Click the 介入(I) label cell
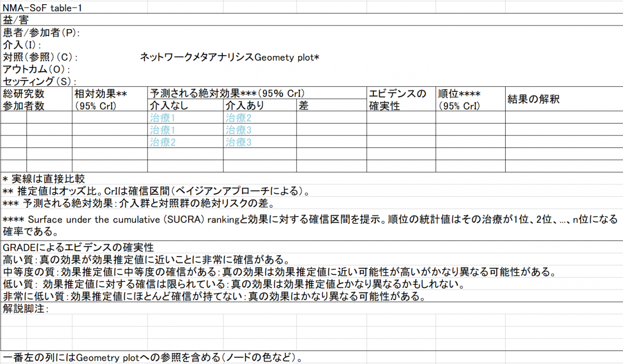Viewport: 623px width, 364px height. coord(22,45)
